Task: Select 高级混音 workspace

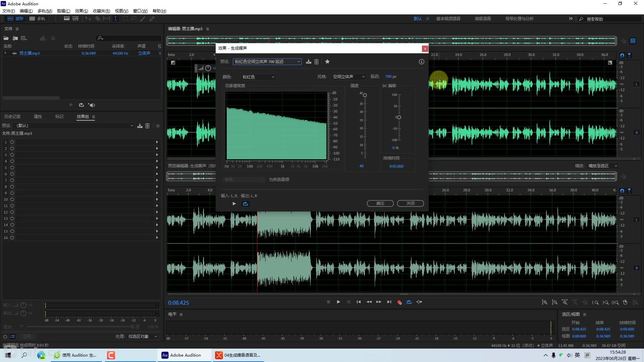Action: tap(483, 19)
